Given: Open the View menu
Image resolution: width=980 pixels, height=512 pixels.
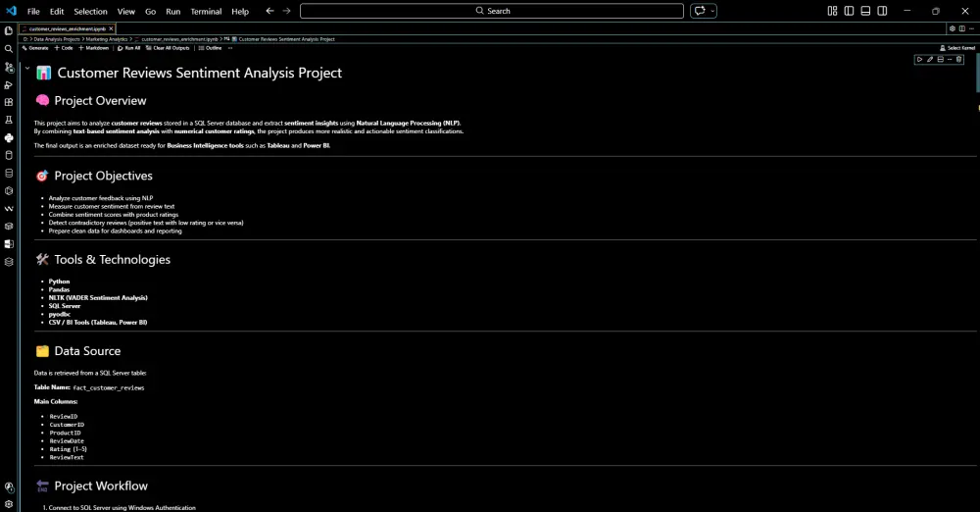Looking at the screenshot, I should [x=126, y=11].
